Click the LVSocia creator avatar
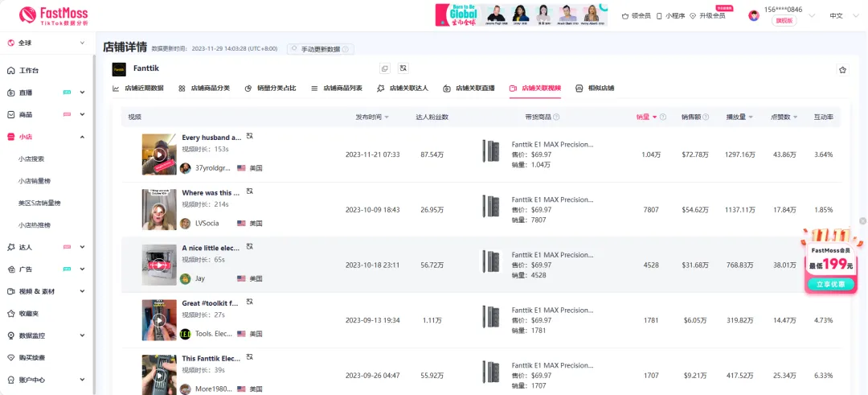This screenshot has height=395, width=868. [186, 224]
